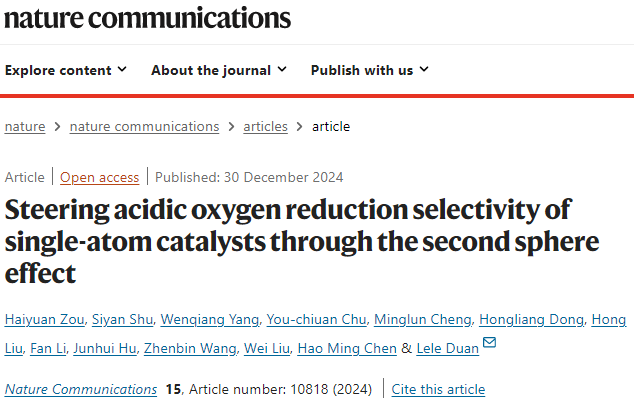Image resolution: width=634 pixels, height=407 pixels.
Task: Click Cite this article
Action: pyautogui.click(x=438, y=389)
